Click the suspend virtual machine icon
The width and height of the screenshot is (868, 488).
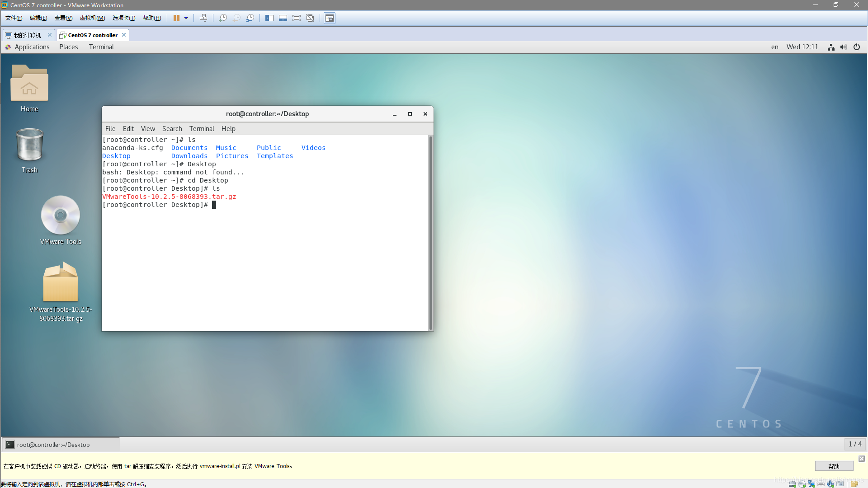tap(176, 18)
